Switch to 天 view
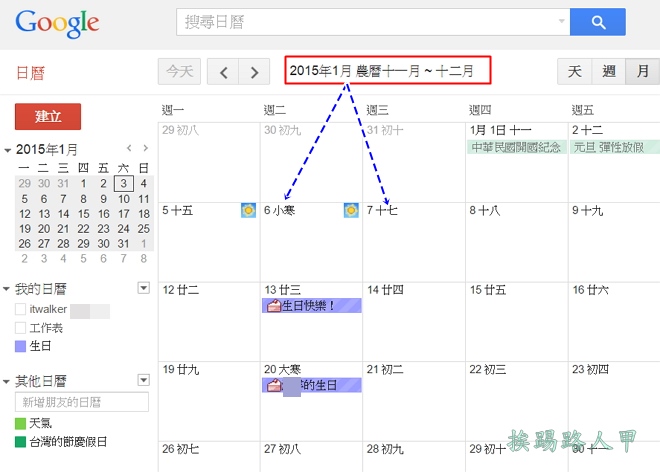 pyautogui.click(x=574, y=72)
